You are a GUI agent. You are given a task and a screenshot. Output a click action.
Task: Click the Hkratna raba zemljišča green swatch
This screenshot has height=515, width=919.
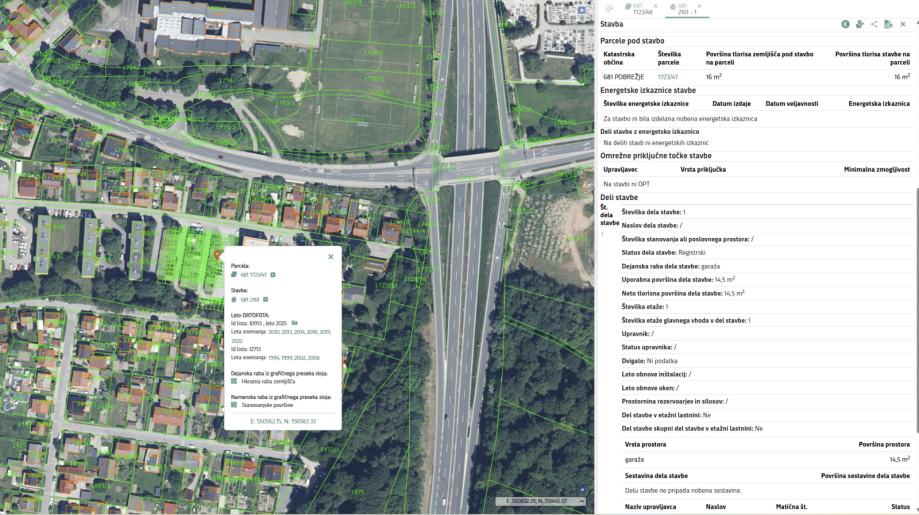pyautogui.click(x=234, y=380)
